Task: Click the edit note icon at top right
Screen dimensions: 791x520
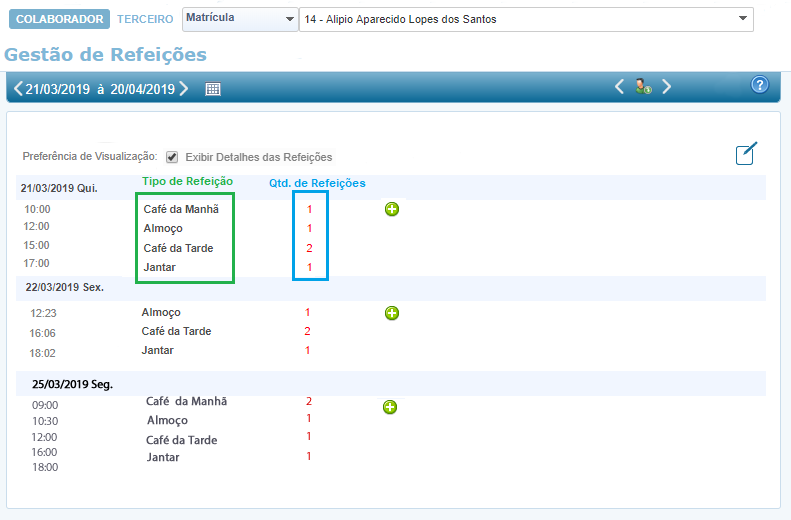Action: [x=746, y=153]
